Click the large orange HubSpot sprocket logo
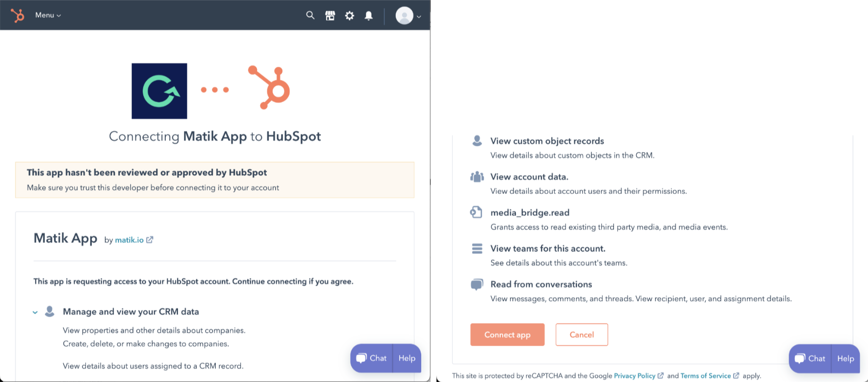This screenshot has width=868, height=382. click(269, 87)
